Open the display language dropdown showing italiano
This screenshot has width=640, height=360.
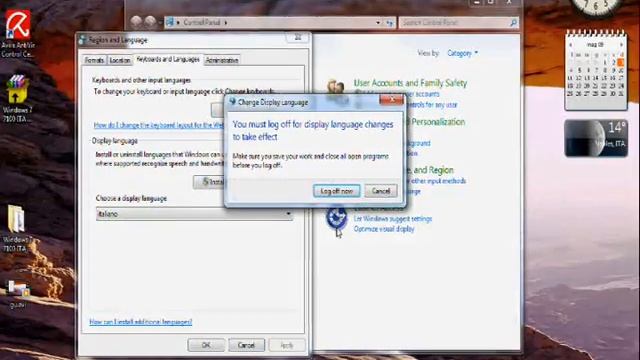[x=194, y=214]
